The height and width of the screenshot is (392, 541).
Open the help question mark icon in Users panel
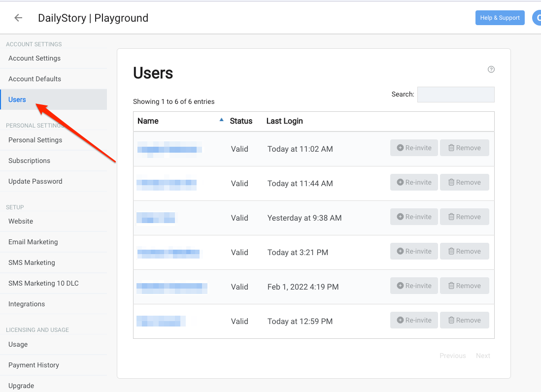[x=491, y=69]
